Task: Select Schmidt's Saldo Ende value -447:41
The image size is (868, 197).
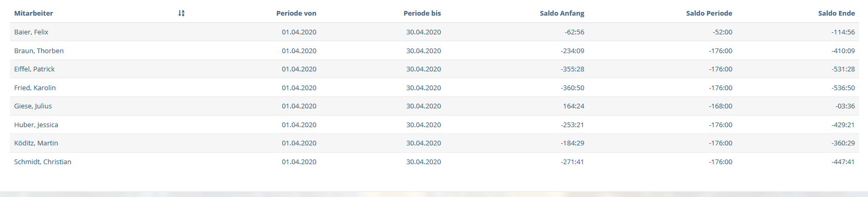Action: (843, 162)
